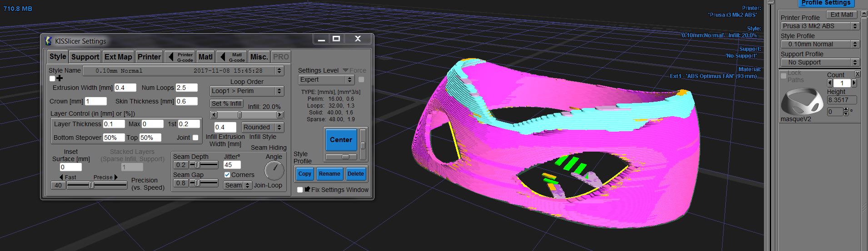Open the Loop Order dropdown
Image resolution: width=868 pixels, height=251 pixels.
(247, 91)
